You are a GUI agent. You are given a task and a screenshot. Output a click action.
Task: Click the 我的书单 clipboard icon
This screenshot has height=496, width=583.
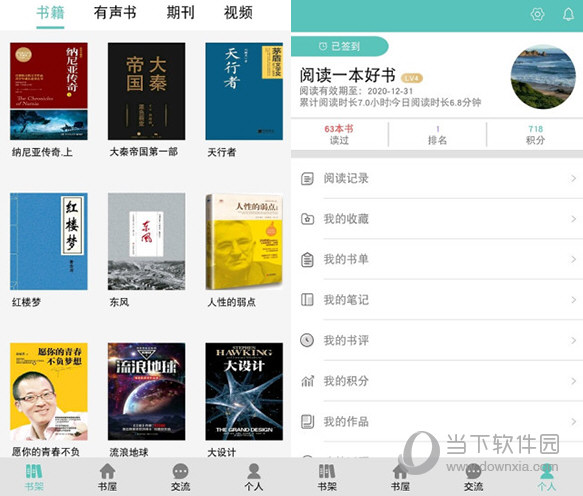pos(307,260)
